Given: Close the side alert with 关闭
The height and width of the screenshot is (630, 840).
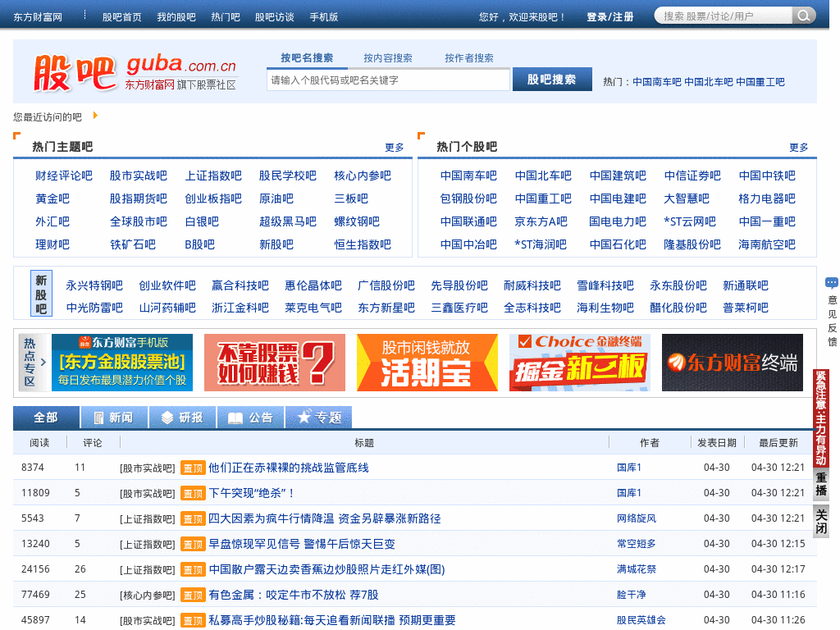Looking at the screenshot, I should [x=821, y=523].
